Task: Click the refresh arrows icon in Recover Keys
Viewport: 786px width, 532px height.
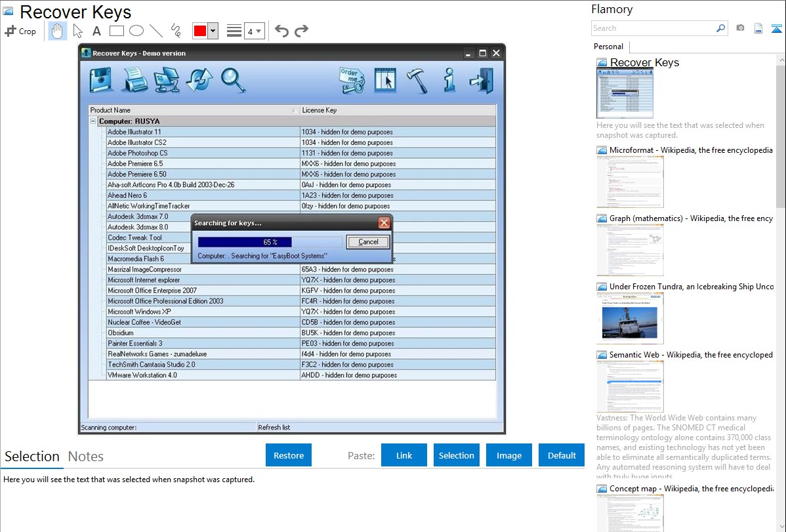Action: pos(199,80)
